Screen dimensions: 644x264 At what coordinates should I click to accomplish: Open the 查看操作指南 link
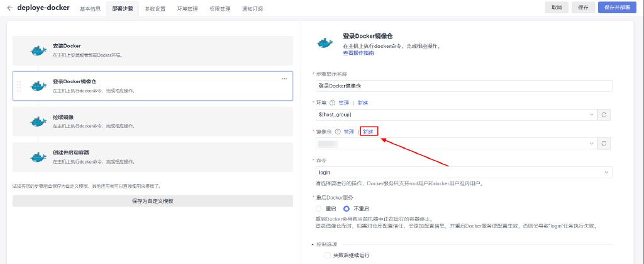click(x=358, y=53)
